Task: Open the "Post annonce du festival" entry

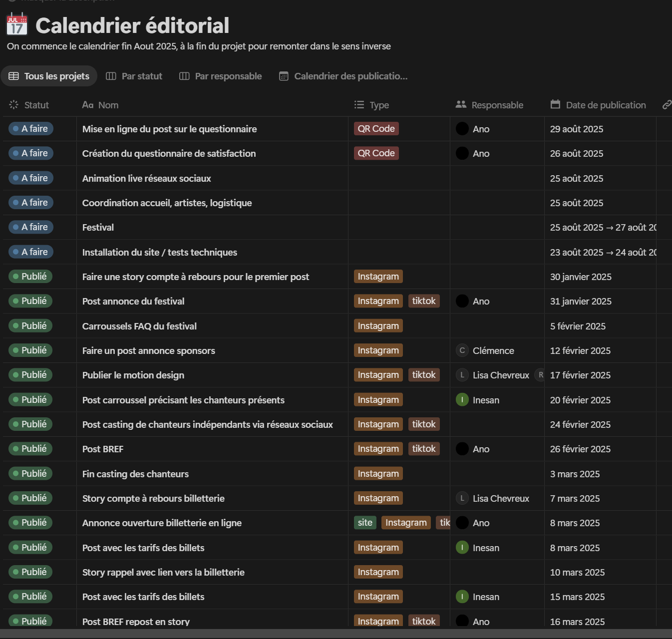Action: click(x=133, y=301)
